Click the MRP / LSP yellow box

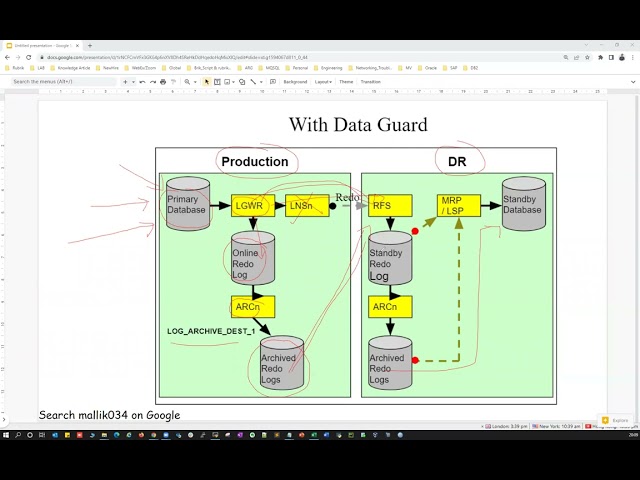click(459, 206)
